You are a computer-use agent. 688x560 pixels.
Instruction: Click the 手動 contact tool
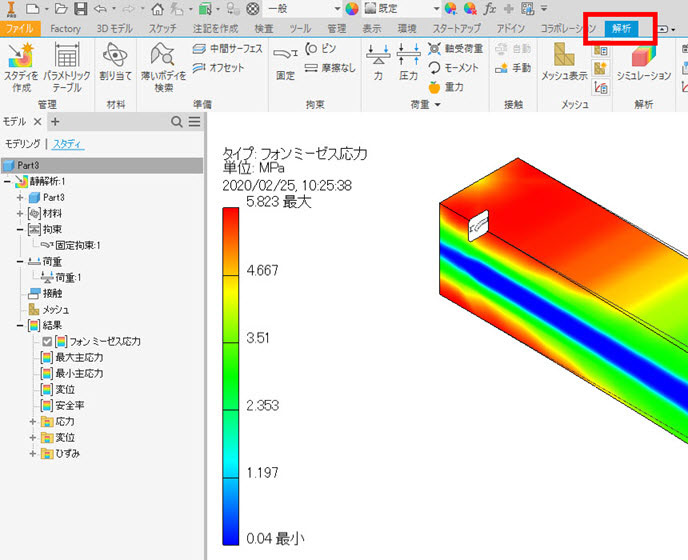pos(513,68)
